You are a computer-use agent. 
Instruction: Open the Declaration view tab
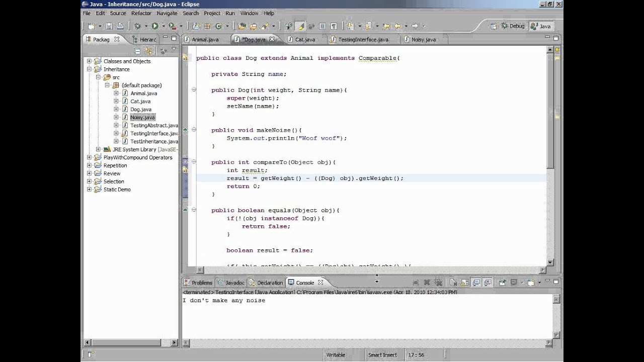(x=267, y=283)
